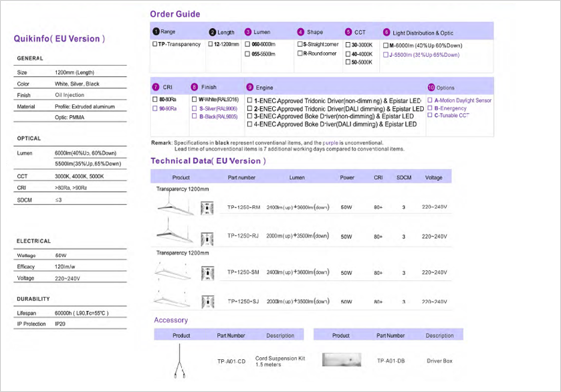Check the TP-Transparency checkbox

[x=156, y=45]
